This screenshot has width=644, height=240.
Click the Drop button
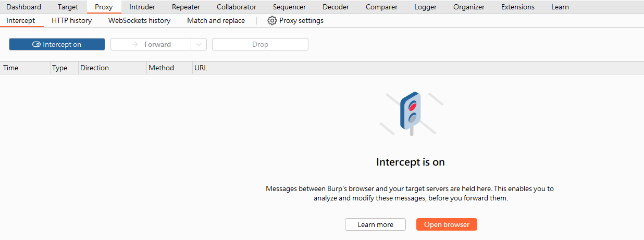tap(260, 44)
